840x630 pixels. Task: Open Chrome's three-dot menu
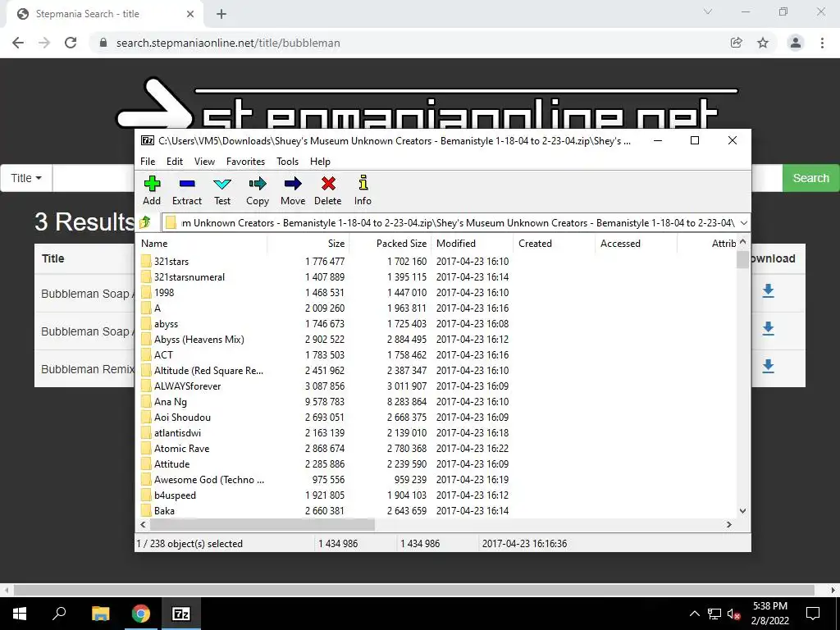pyautogui.click(x=822, y=43)
